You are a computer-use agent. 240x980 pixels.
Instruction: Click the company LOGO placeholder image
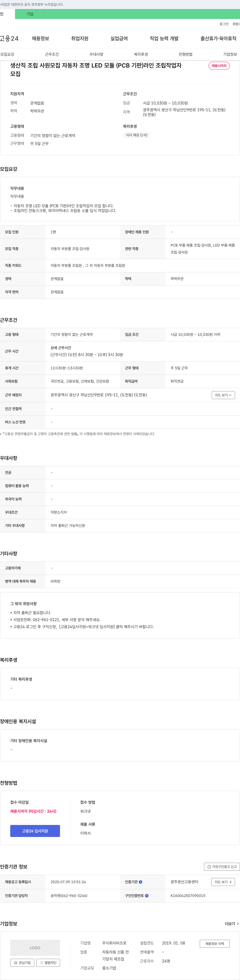(x=35, y=948)
